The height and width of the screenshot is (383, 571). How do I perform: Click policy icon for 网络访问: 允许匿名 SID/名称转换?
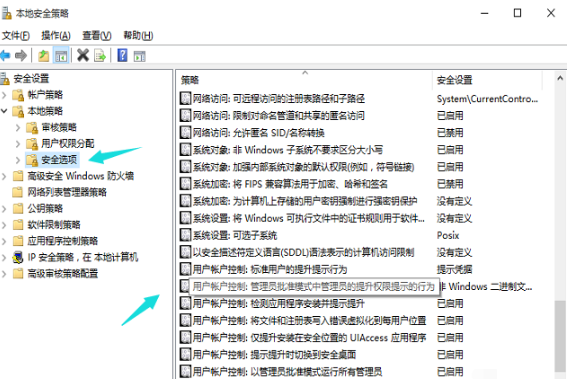point(185,133)
